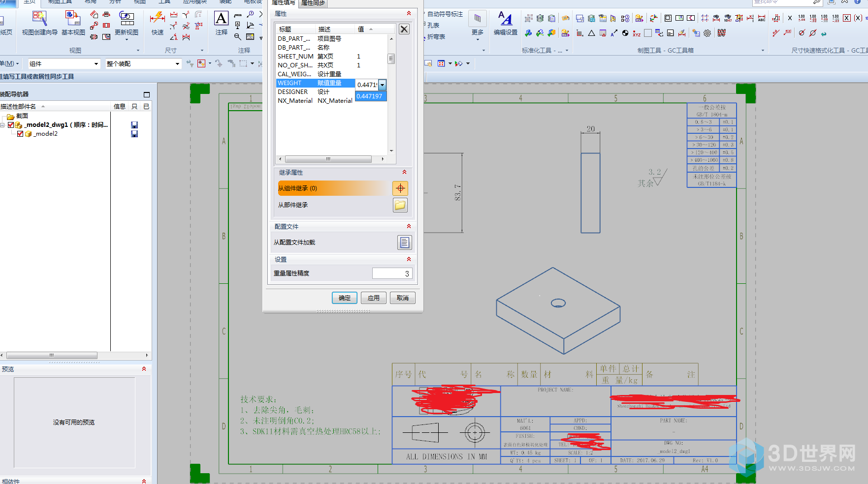This screenshot has width=868, height=484.
Task: Expand the 尺寸 ribbon group options arrow
Action: pos(202,50)
